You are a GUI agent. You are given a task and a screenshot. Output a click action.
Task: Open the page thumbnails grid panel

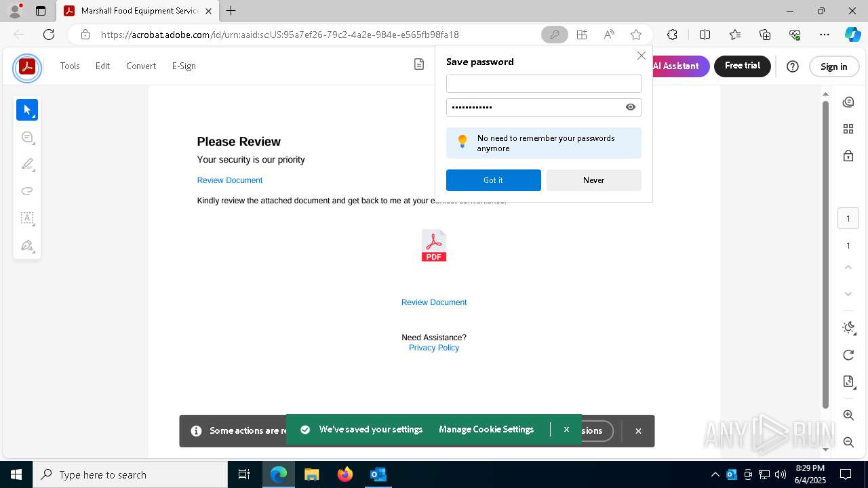point(848,129)
